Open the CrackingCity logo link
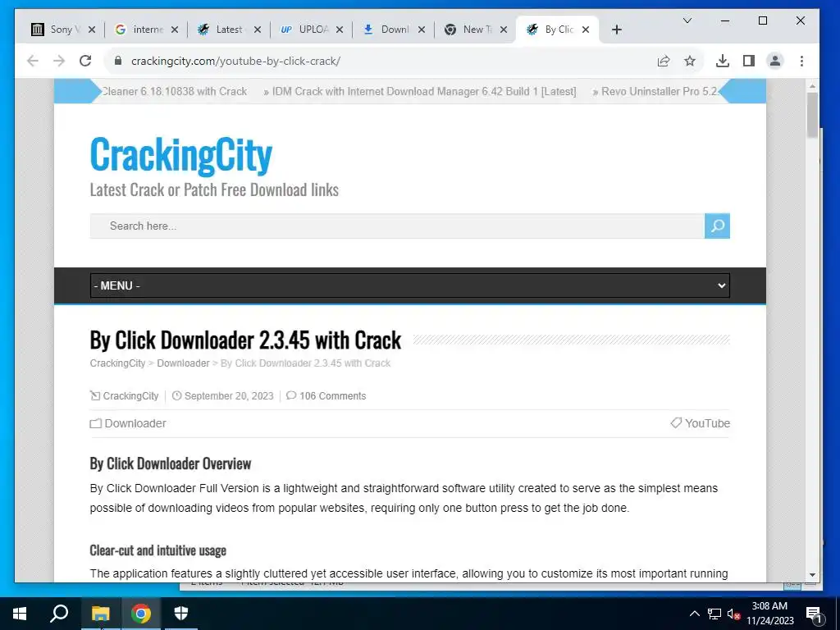This screenshot has width=840, height=630. [181, 155]
